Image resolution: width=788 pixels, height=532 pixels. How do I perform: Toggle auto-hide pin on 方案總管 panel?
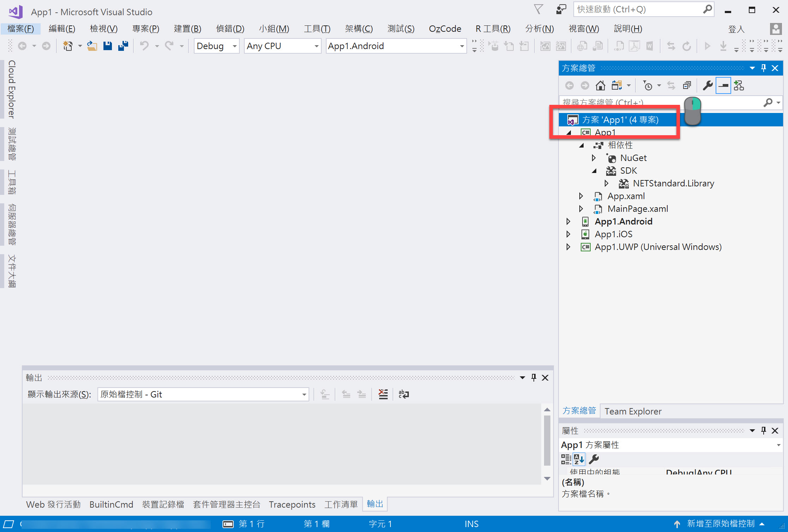coord(764,68)
